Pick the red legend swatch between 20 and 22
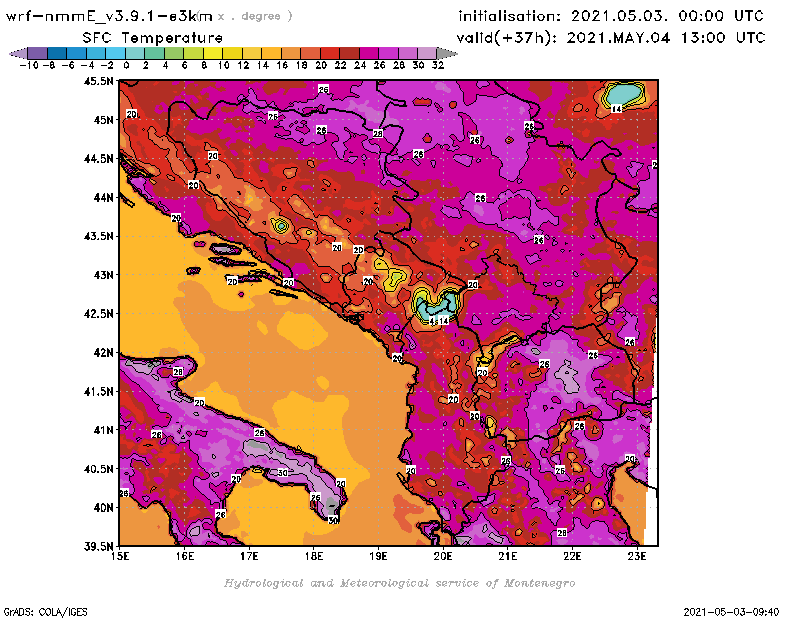The height and width of the screenshot is (618, 800). pos(330,53)
